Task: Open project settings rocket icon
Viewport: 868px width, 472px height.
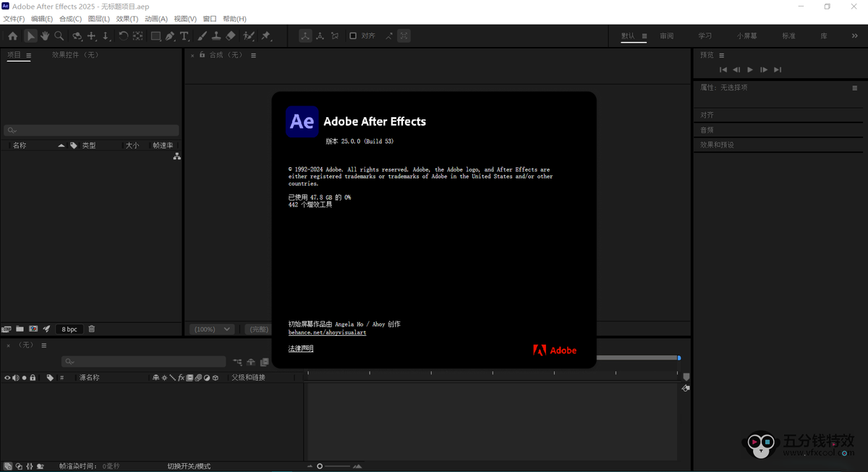Action: click(x=46, y=329)
